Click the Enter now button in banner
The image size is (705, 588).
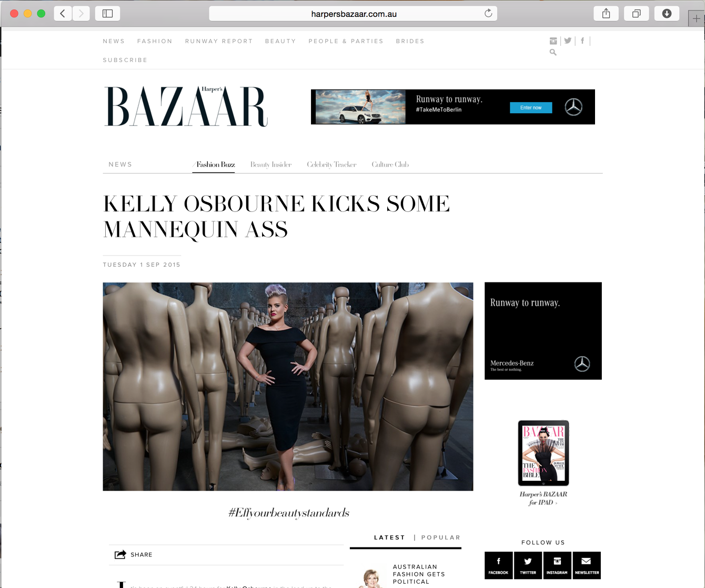click(531, 108)
